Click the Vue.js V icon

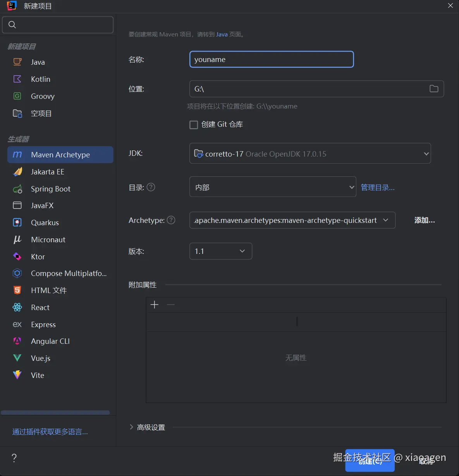click(x=17, y=358)
